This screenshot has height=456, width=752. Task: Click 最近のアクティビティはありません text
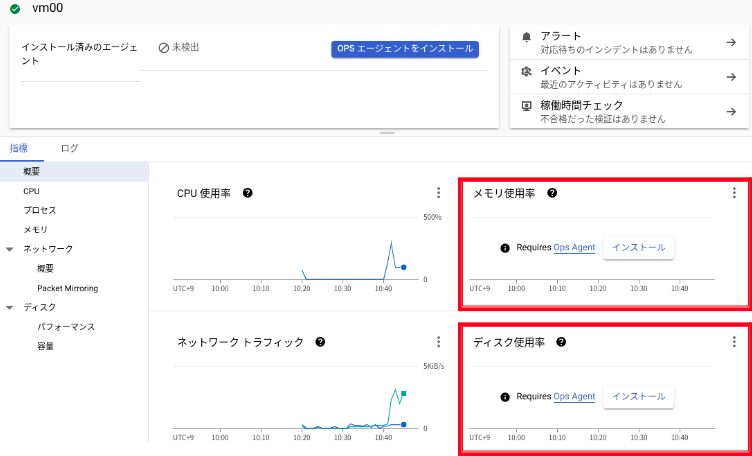[611, 84]
